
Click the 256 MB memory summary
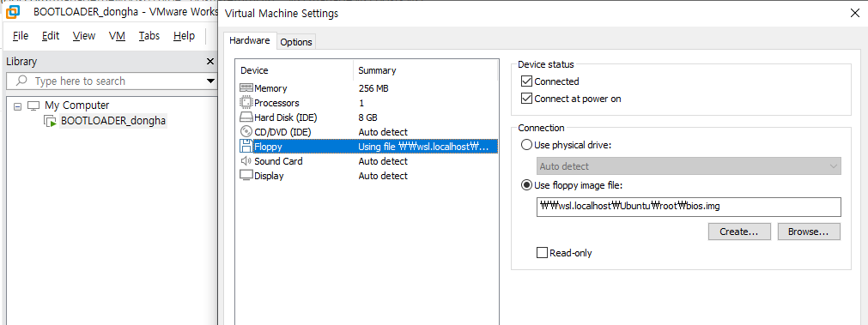click(x=373, y=88)
